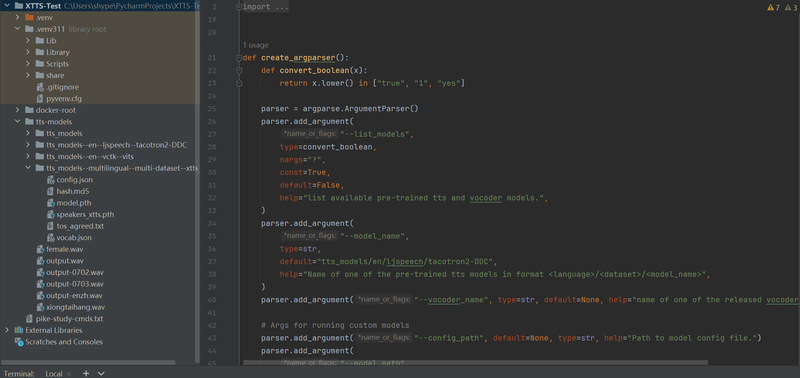Click the output-enzh.wav file icon

pos(40,296)
